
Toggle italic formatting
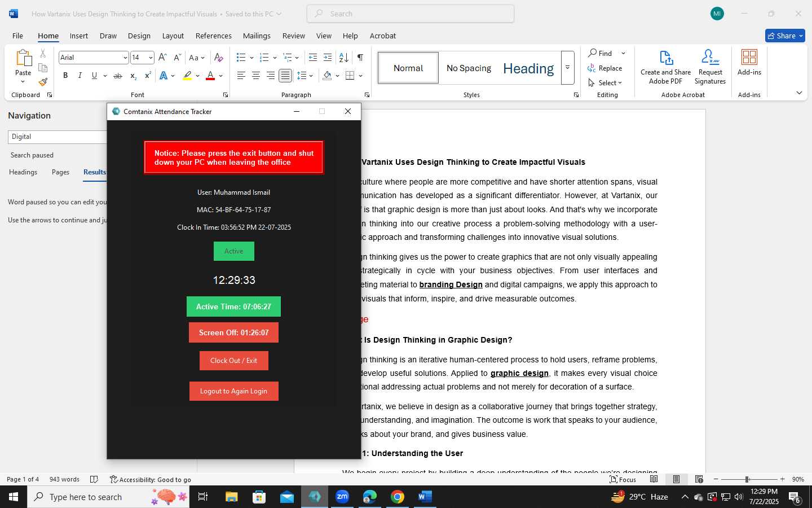[x=80, y=76]
